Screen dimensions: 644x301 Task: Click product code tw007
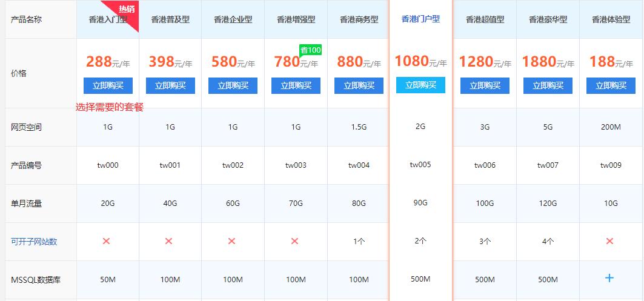point(548,165)
